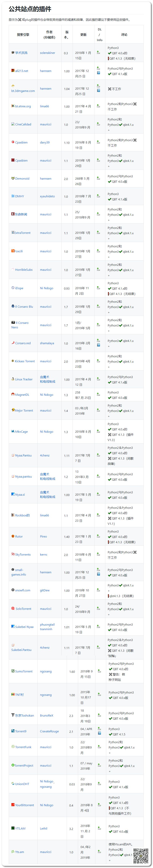Select version cell 0.93 in iDope row
This screenshot has height=868, width=153.
(67, 288)
